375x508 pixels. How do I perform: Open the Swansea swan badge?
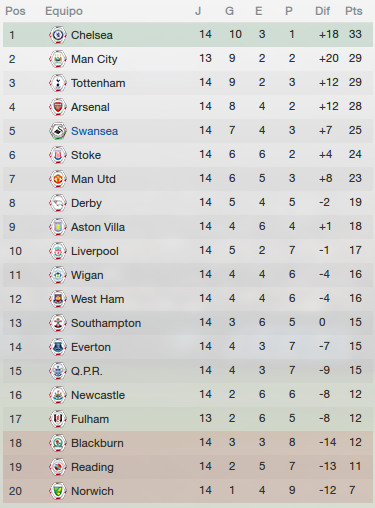[x=58, y=131]
